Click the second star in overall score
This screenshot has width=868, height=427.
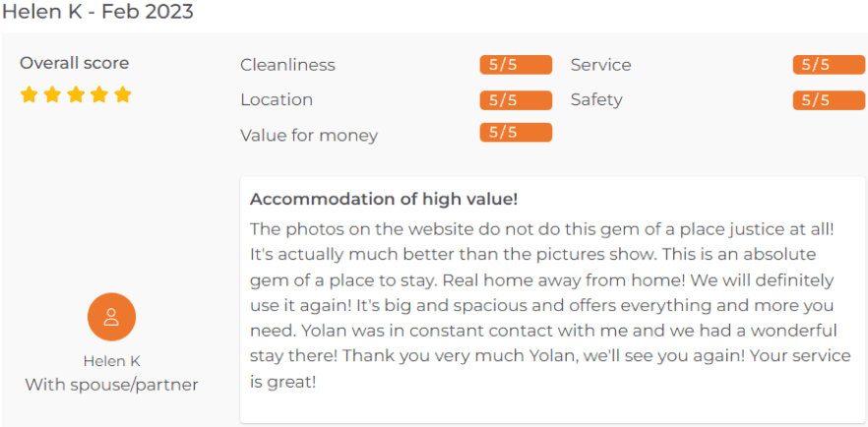click(52, 94)
